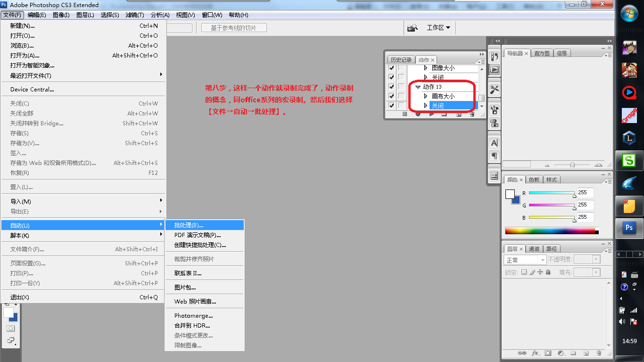
Task: Choose 新建(N)... in the File menu
Action: point(84,26)
